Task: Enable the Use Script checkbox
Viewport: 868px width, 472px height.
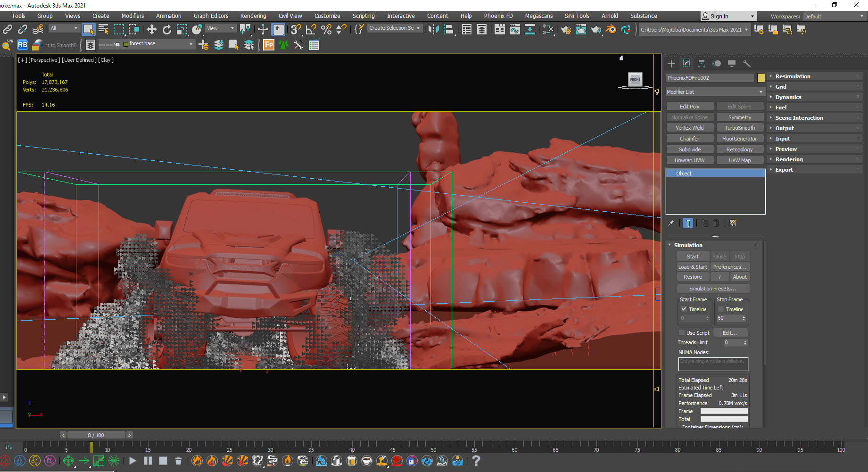Action: coord(682,333)
